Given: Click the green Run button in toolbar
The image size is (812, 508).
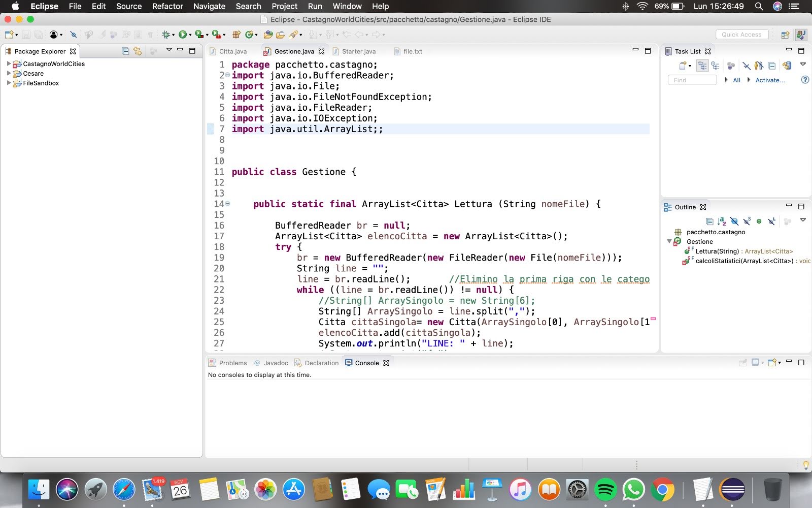Looking at the screenshot, I should (x=182, y=35).
